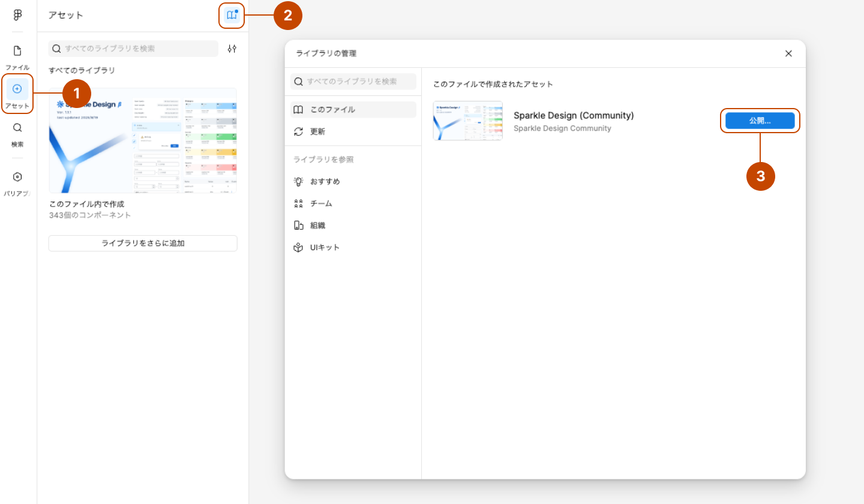The height and width of the screenshot is (504, 864).
Task: Click the ライブラリを参照 section label
Action: pos(323,159)
